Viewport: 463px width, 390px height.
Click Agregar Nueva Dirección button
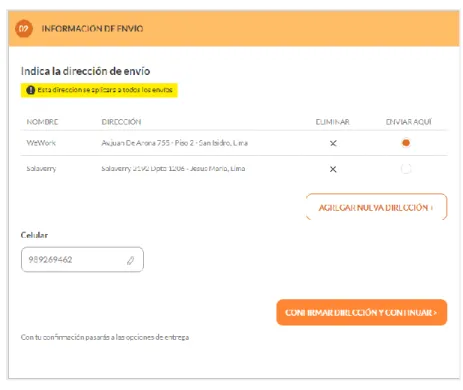coord(376,207)
